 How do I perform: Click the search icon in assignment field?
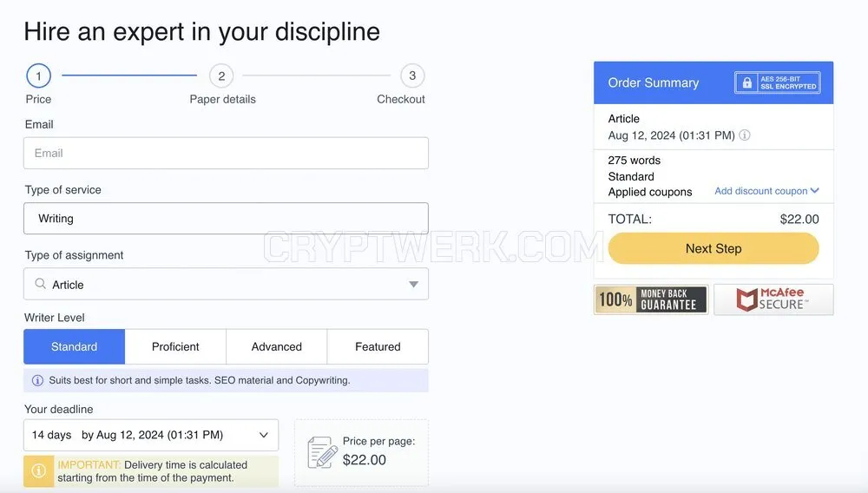click(41, 284)
